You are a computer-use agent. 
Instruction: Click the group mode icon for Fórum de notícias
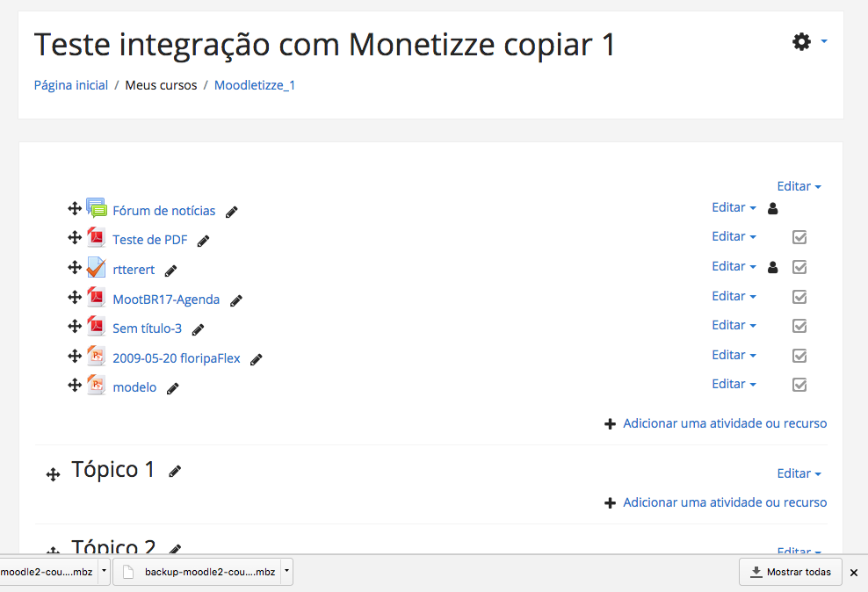click(773, 208)
